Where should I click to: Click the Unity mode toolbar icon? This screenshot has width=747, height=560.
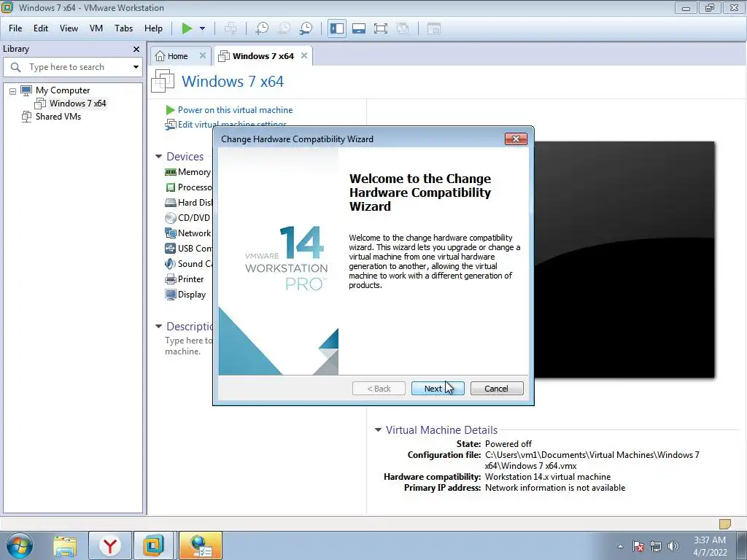coord(403,28)
